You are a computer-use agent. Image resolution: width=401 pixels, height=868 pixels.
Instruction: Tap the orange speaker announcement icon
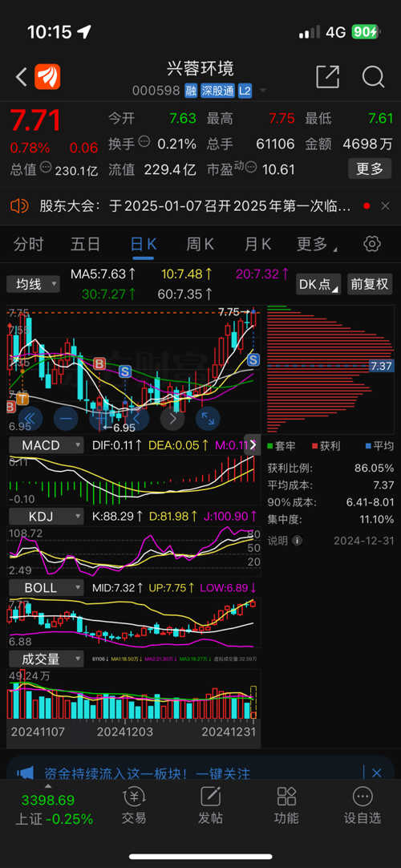pos(19,206)
